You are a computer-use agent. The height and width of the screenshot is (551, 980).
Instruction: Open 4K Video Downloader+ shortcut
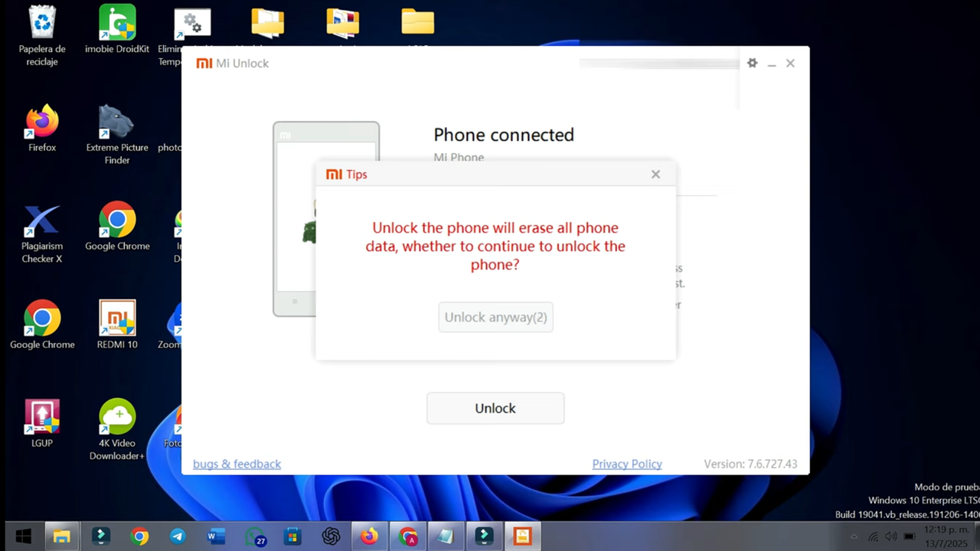point(117,429)
